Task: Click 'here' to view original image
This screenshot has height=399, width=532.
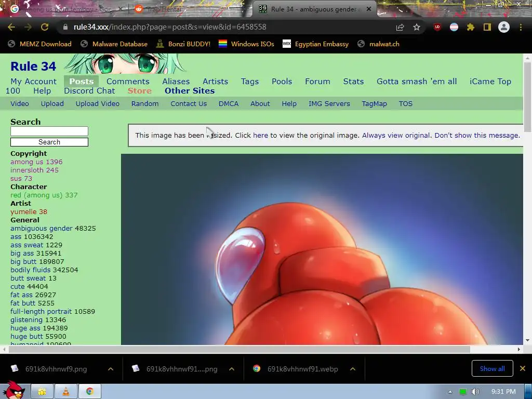Action: point(260,136)
